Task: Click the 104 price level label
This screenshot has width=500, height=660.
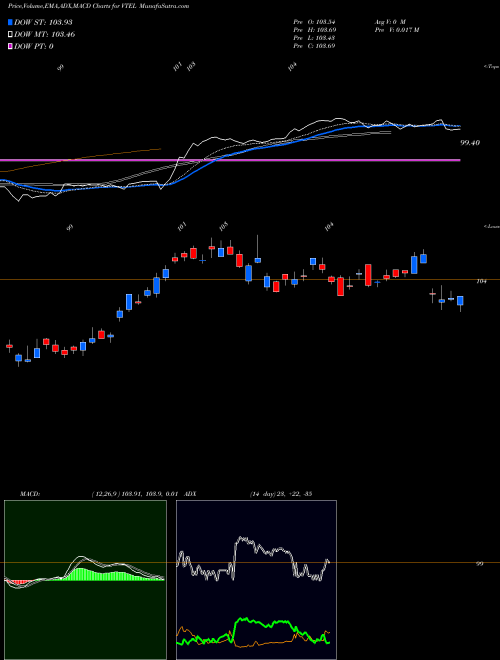Action: (481, 282)
